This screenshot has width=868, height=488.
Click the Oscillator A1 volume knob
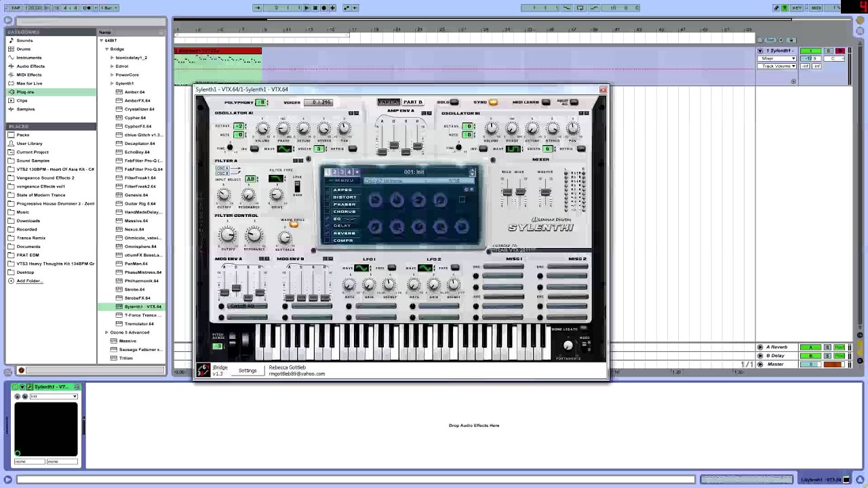coord(263,129)
